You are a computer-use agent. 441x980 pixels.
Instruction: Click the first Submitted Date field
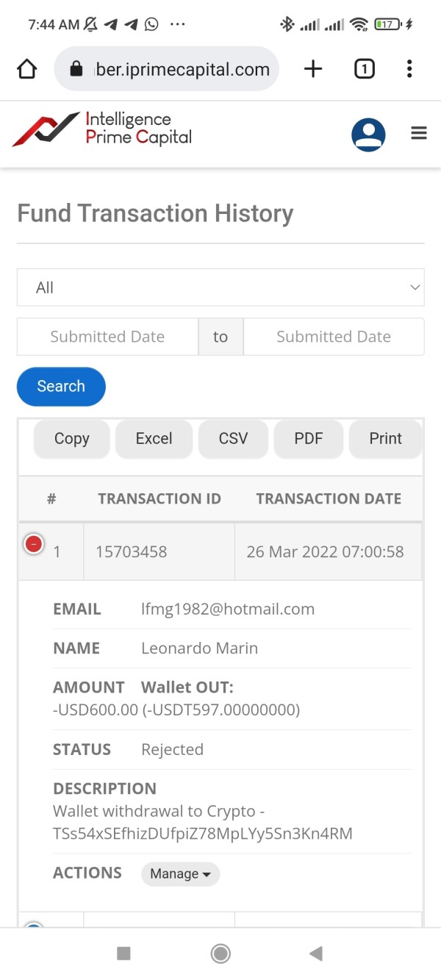(x=107, y=337)
